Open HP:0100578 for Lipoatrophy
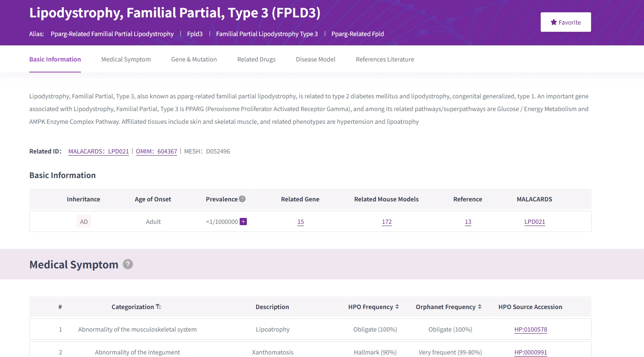The width and height of the screenshot is (644, 357). [531, 329]
